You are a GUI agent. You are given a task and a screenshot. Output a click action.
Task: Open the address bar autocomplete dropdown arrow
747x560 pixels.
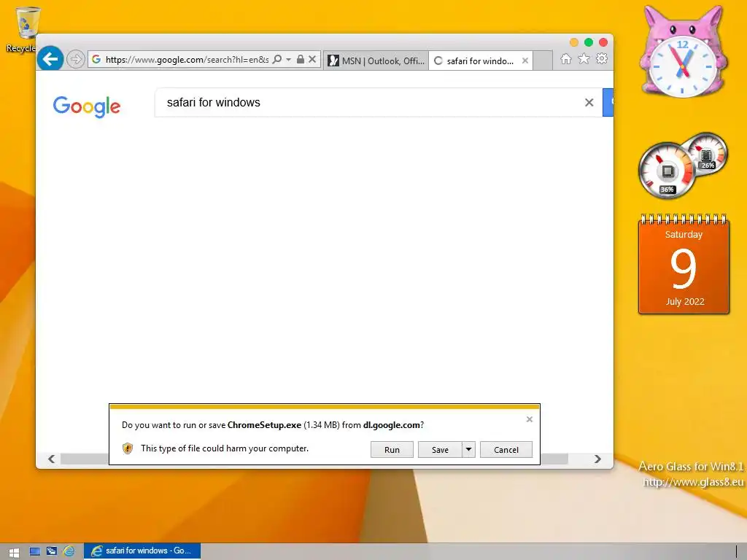coord(288,60)
